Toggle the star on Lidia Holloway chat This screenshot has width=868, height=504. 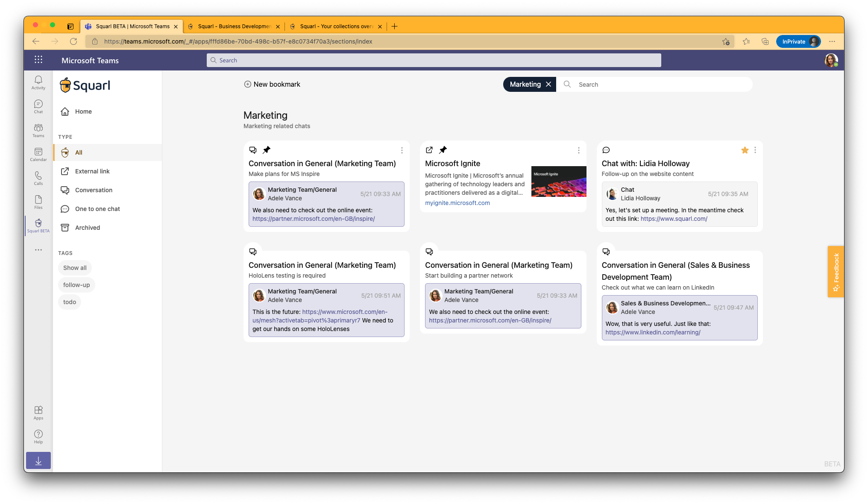pos(745,150)
